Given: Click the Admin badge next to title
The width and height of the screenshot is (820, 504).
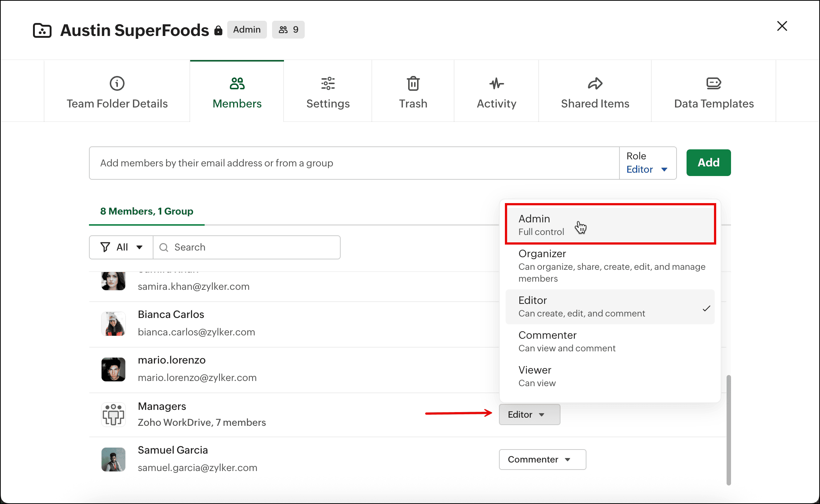Looking at the screenshot, I should click(x=247, y=30).
